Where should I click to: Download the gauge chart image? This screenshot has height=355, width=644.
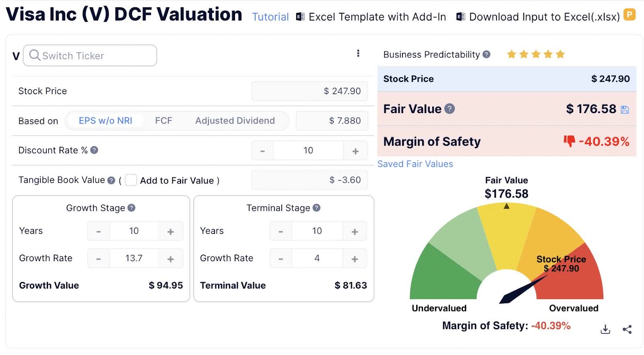pyautogui.click(x=605, y=329)
